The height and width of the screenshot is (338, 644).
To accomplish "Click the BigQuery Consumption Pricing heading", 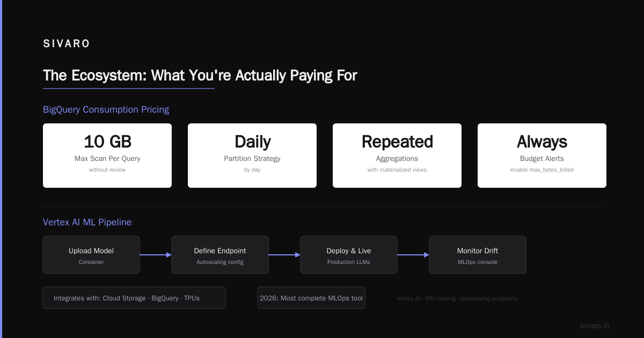I will point(106,109).
